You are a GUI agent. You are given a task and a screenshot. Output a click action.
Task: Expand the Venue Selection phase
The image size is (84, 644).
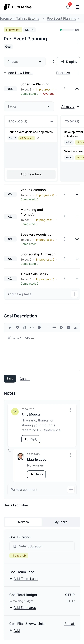tap(77, 195)
